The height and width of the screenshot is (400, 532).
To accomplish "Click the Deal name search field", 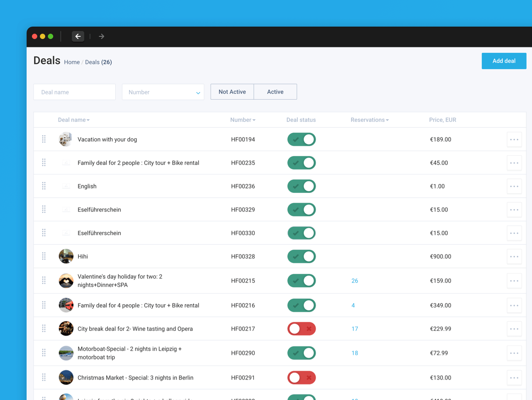I will (74, 92).
